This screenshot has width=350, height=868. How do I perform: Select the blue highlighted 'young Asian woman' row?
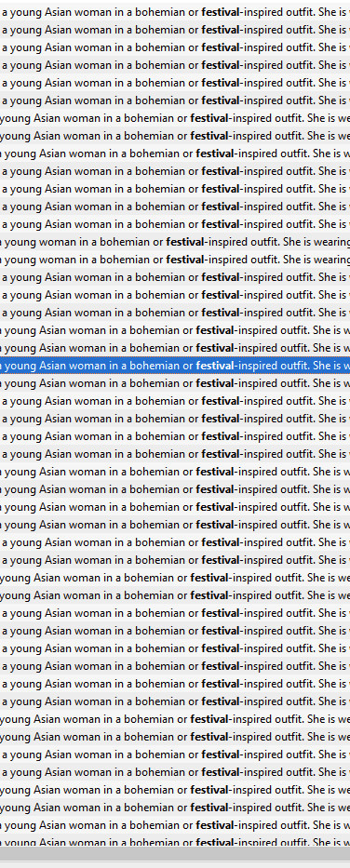175,366
